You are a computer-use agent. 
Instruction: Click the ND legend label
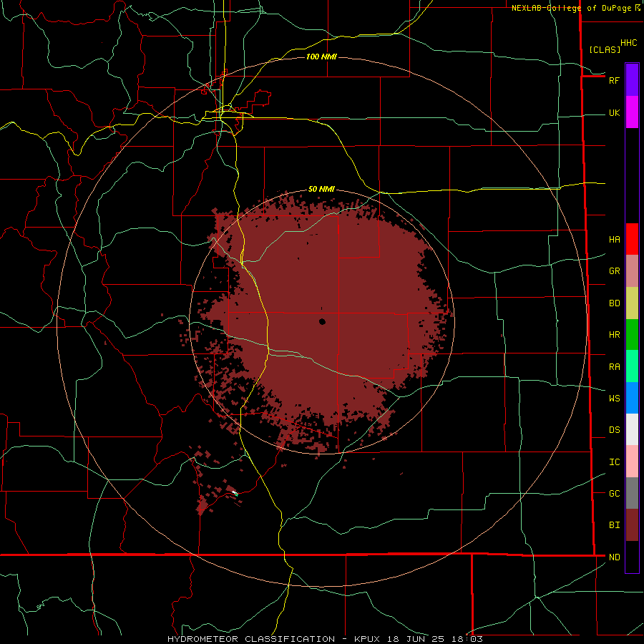pyautogui.click(x=615, y=557)
